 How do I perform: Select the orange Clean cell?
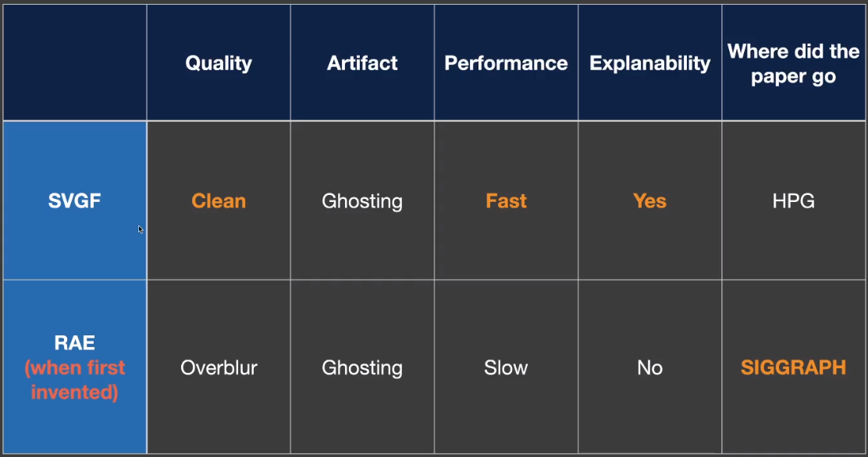[x=219, y=201]
